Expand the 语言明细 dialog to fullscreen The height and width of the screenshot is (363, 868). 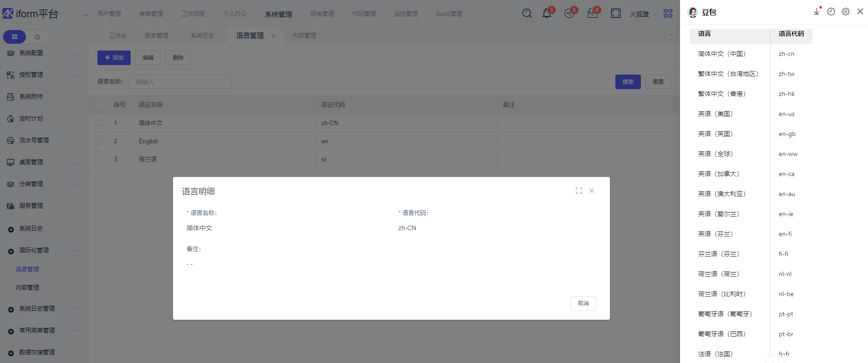tap(579, 191)
